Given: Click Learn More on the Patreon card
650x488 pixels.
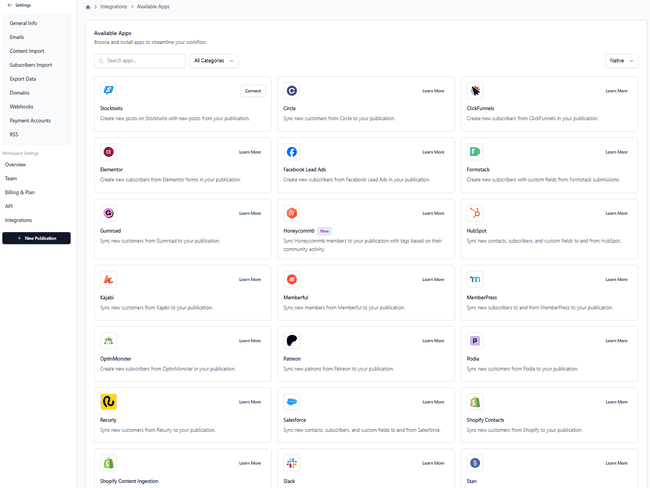Looking at the screenshot, I should [x=433, y=341].
